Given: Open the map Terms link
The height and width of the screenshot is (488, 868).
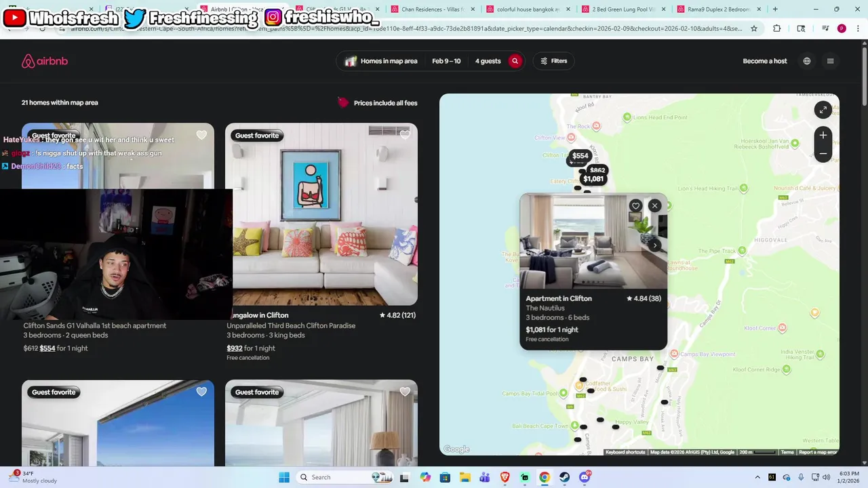Looking at the screenshot, I should point(787,452).
